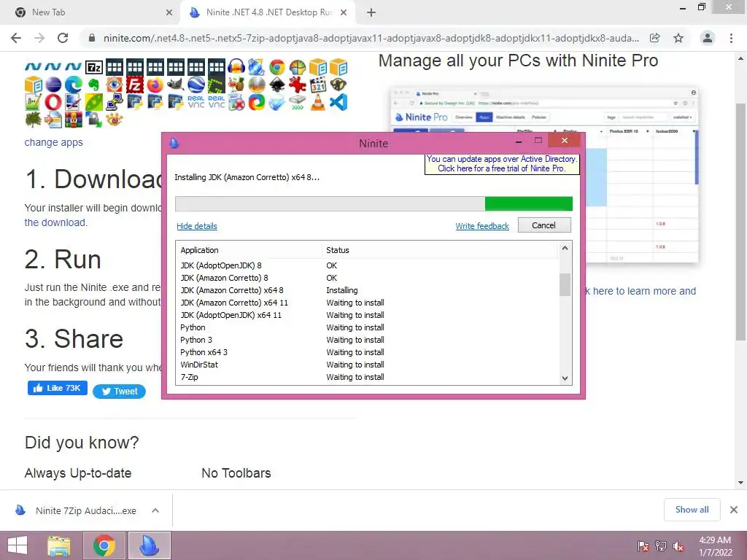
Task: Click the Application column header
Action: [249, 250]
